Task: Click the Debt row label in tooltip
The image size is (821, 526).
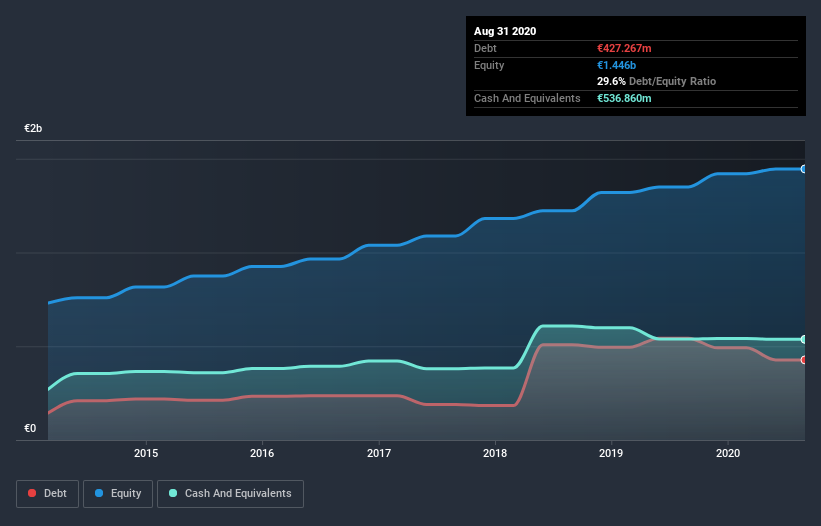Action: pos(485,48)
